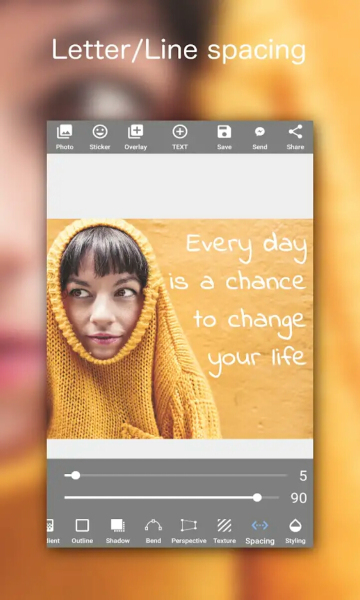
Task: Click the letter spacing slider handle at 5
Action: (x=76, y=475)
